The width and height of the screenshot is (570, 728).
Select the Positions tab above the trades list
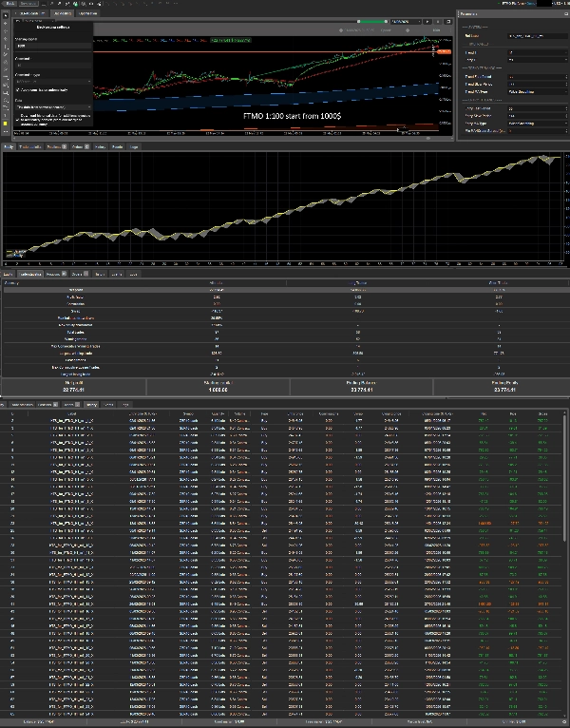click(x=47, y=405)
